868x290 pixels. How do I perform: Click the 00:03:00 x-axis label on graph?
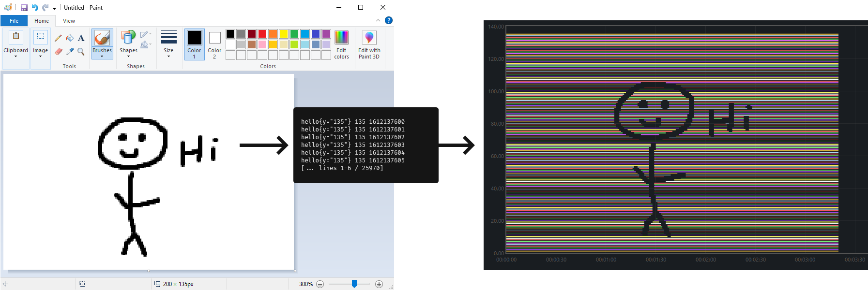[805, 260]
